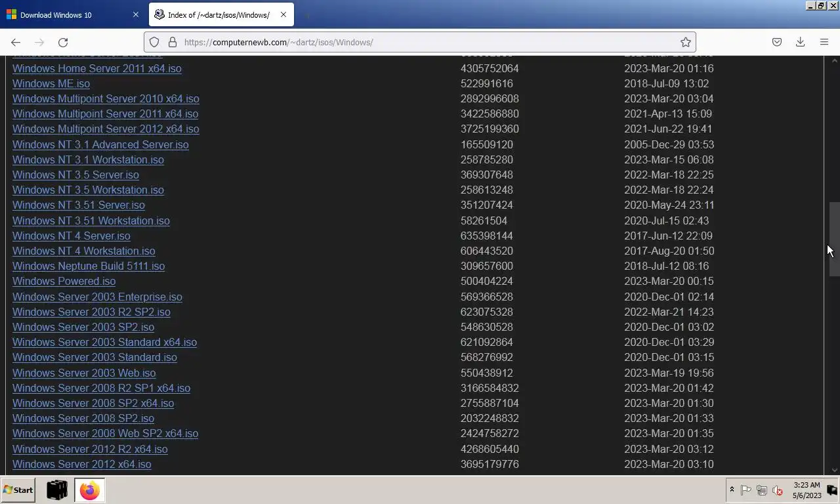Screen dimensions: 840x504
Task: Open Action Center flag tray icon
Action: 746,490
